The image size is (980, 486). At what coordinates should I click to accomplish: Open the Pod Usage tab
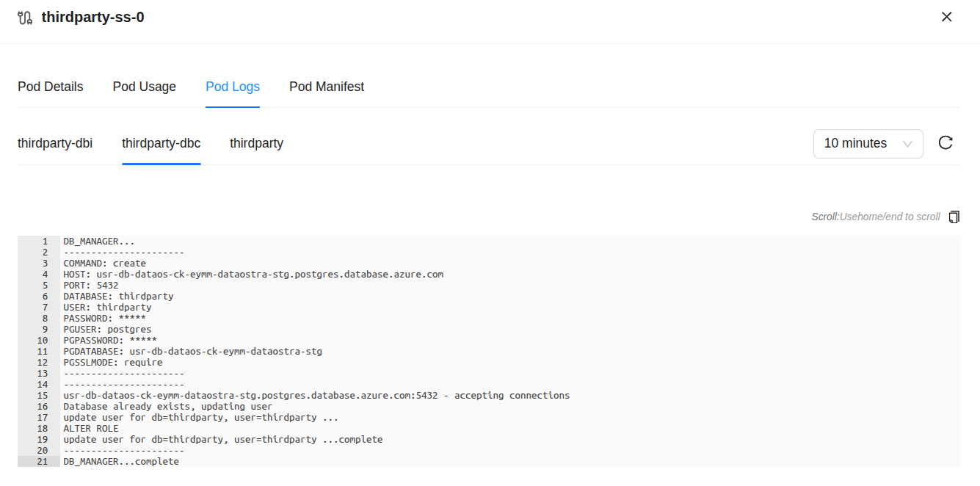[144, 87]
